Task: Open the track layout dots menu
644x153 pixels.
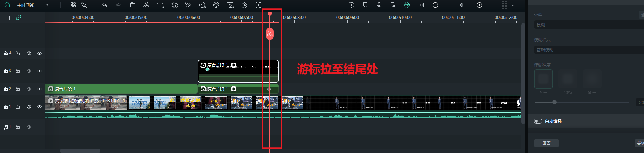Action: coord(504,5)
